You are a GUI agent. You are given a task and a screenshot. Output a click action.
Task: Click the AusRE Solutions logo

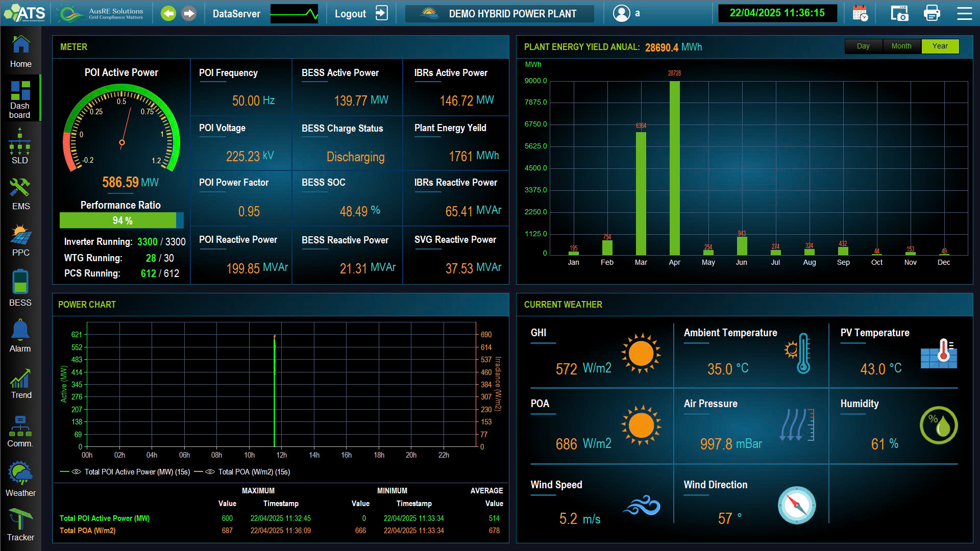(101, 13)
